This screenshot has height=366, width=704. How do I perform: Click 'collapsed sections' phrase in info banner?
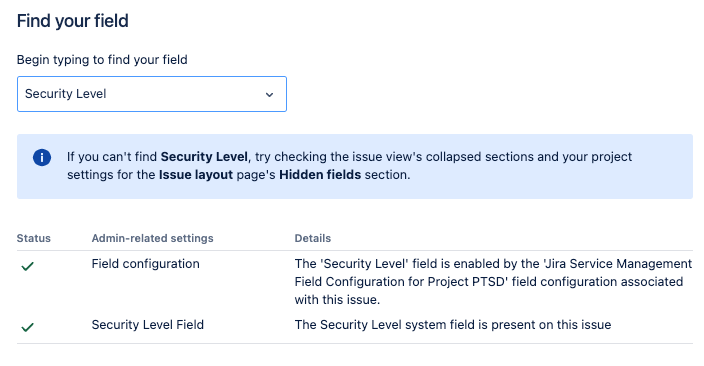[480, 157]
